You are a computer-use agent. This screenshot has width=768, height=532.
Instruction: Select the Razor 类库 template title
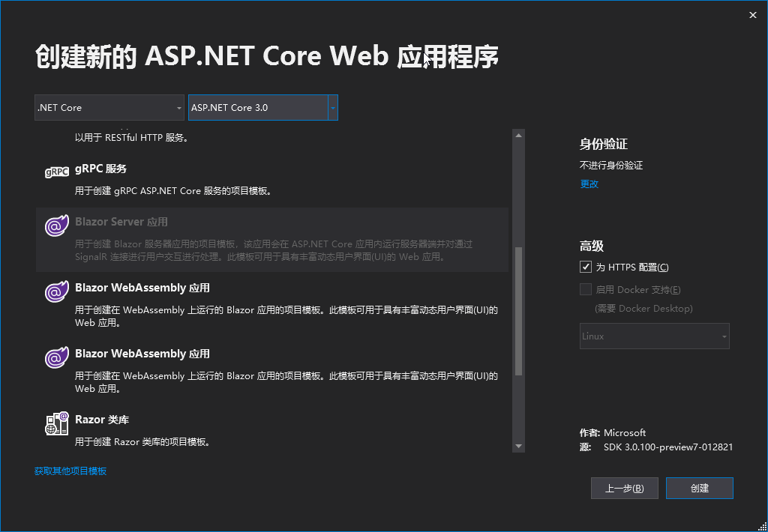click(x=102, y=420)
